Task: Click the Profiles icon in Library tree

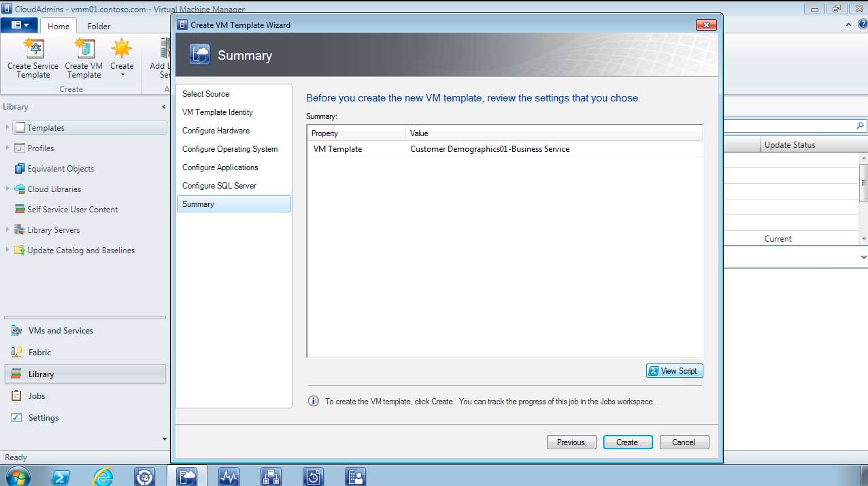Action: [20, 148]
